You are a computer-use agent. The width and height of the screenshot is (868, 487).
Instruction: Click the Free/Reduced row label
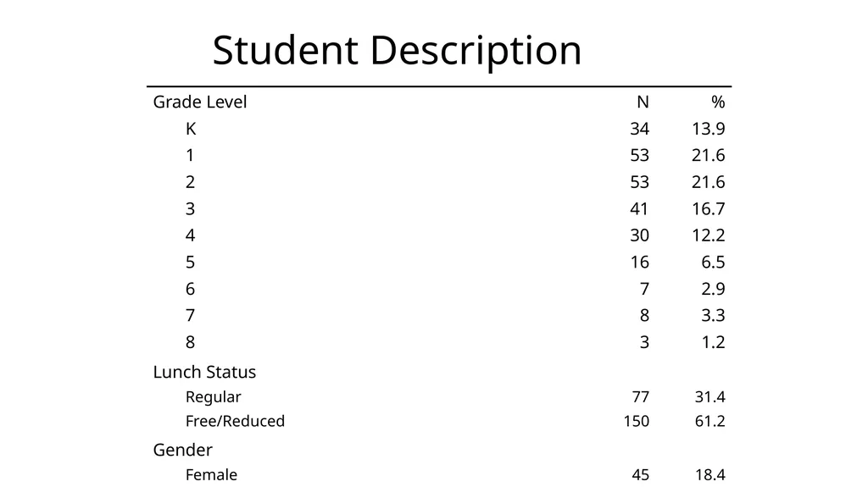coord(236,421)
